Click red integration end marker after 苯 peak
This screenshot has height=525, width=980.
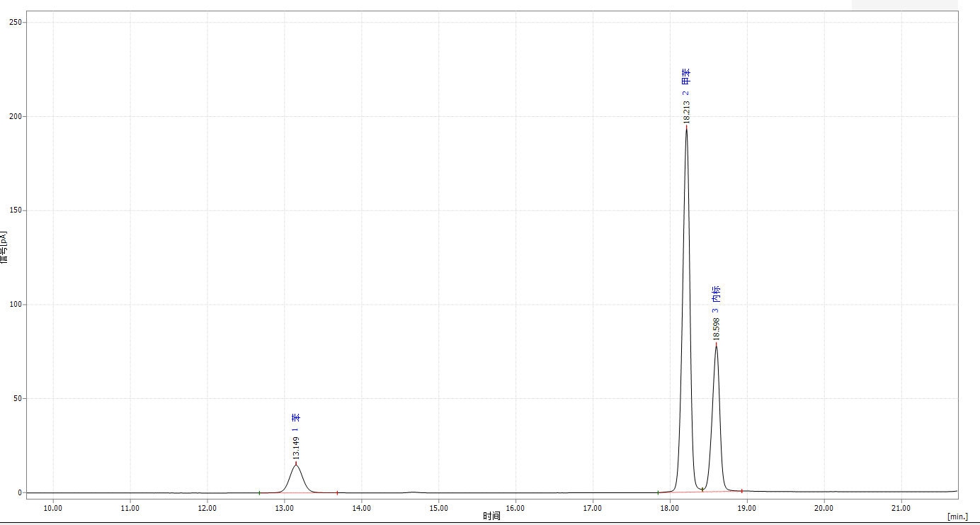(337, 492)
